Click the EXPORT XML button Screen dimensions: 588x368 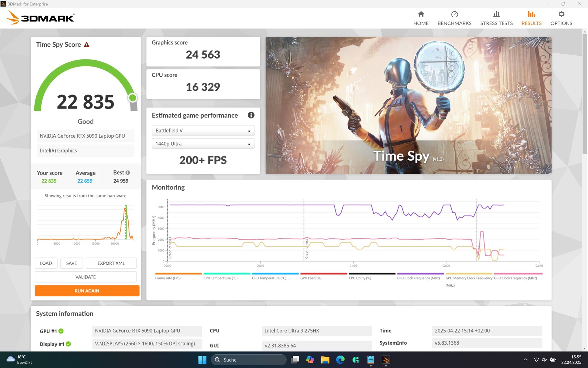click(111, 263)
